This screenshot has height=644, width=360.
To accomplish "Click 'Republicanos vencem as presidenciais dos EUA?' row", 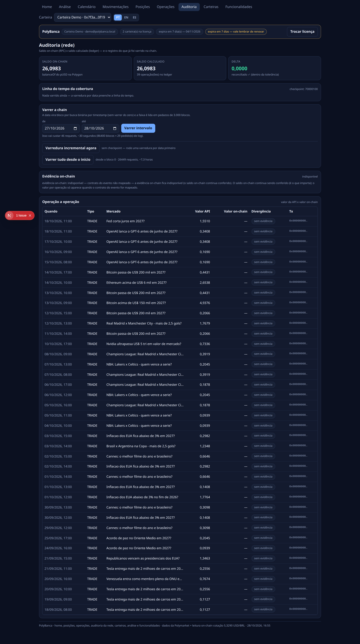I will [x=180, y=558].
